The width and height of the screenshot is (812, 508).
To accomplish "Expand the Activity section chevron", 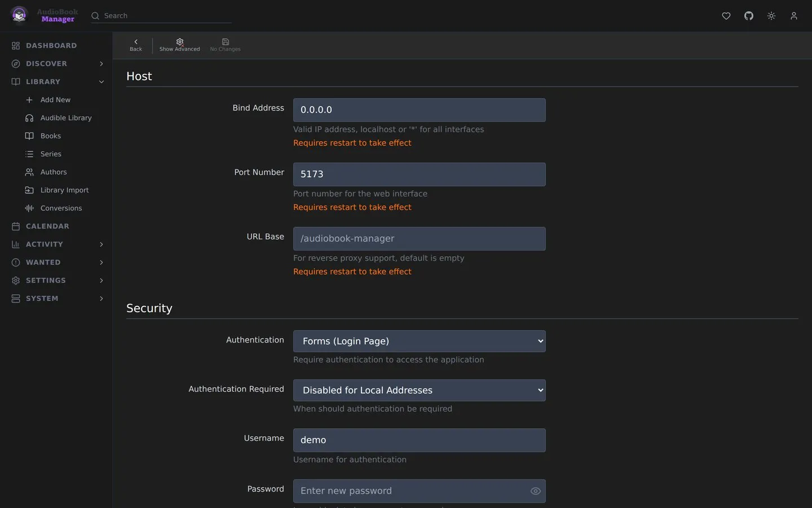I will (x=101, y=244).
